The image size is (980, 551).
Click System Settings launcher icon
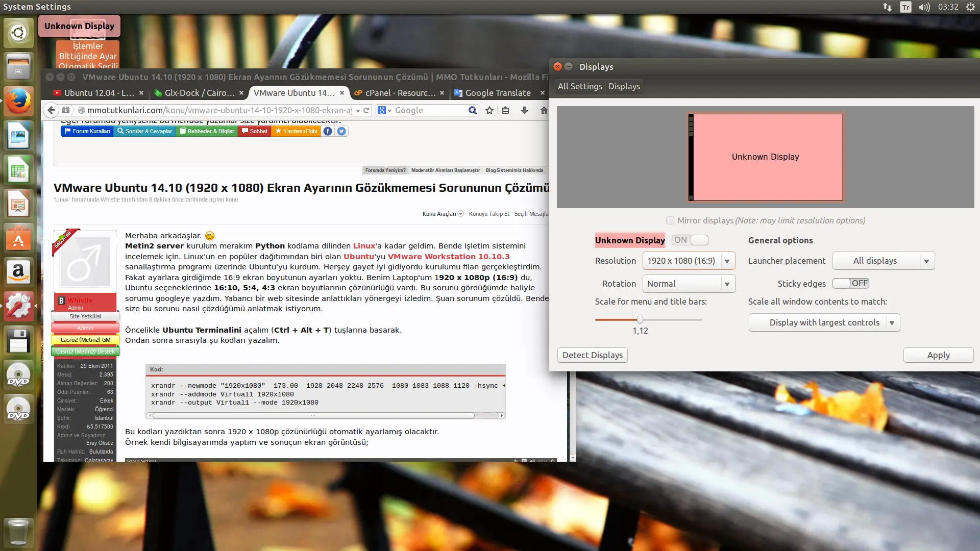18,306
